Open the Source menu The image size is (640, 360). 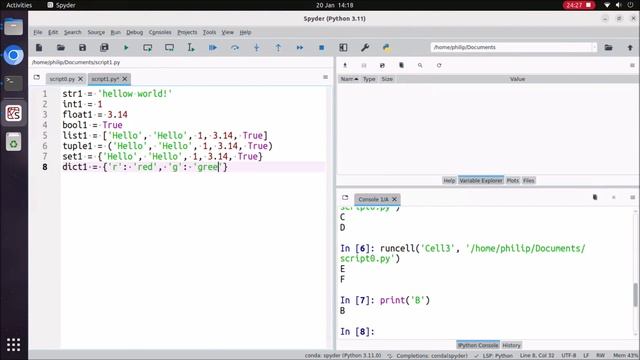pos(96,32)
